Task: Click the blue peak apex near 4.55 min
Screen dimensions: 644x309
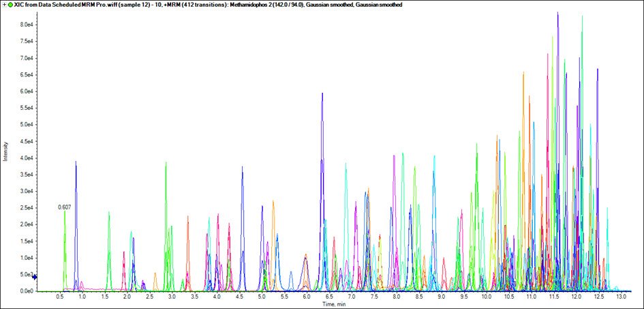Action: (242, 167)
